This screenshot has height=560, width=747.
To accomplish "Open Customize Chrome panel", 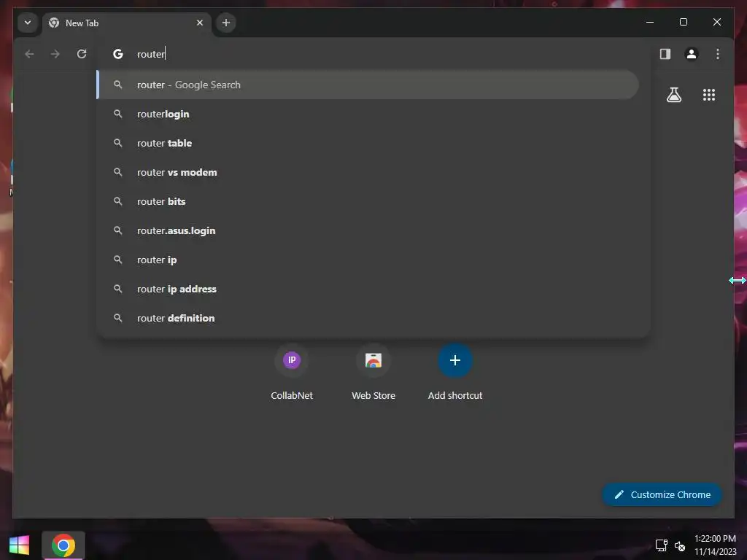I will [662, 495].
